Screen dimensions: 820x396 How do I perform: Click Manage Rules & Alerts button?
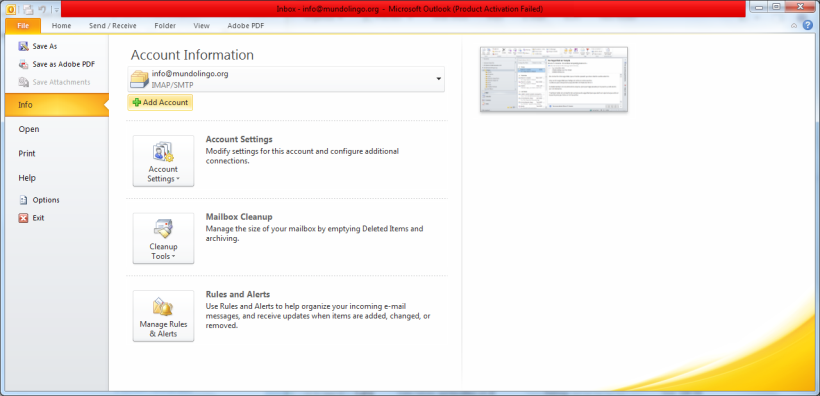[x=163, y=316]
